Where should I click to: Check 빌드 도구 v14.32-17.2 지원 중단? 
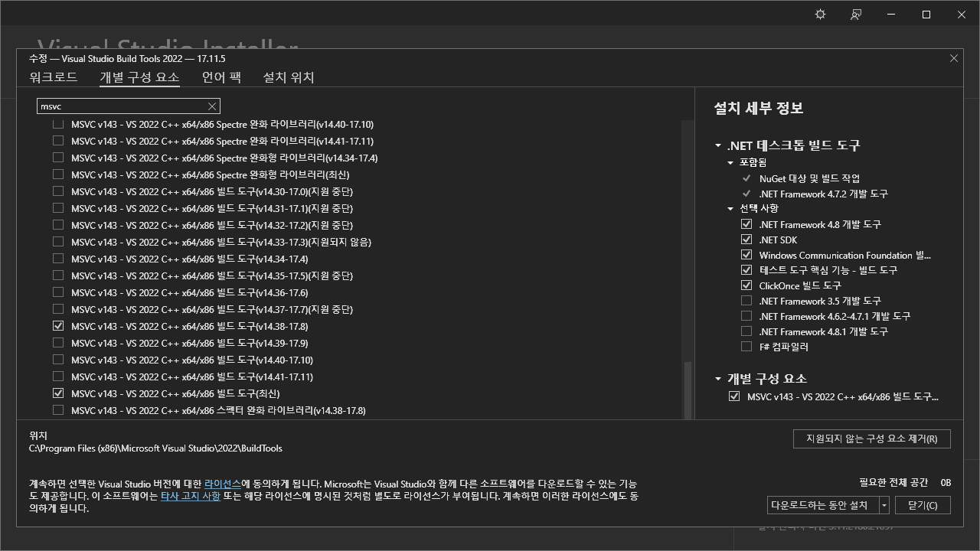pyautogui.click(x=58, y=225)
